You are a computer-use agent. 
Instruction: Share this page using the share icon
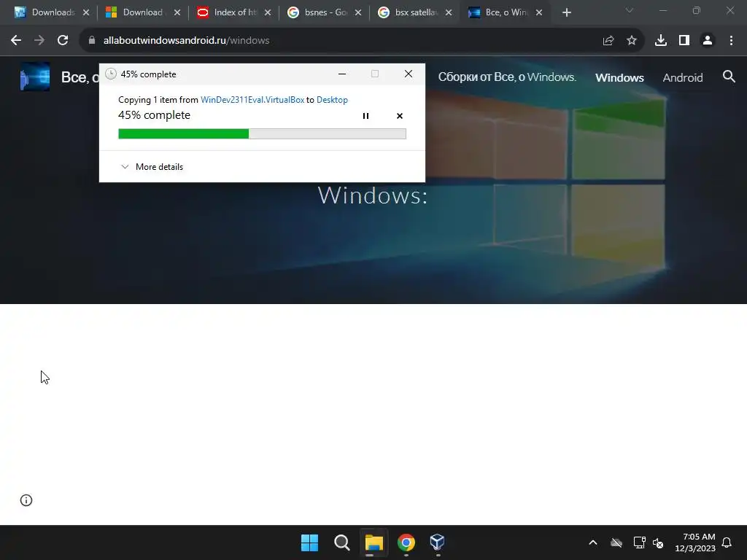point(608,41)
